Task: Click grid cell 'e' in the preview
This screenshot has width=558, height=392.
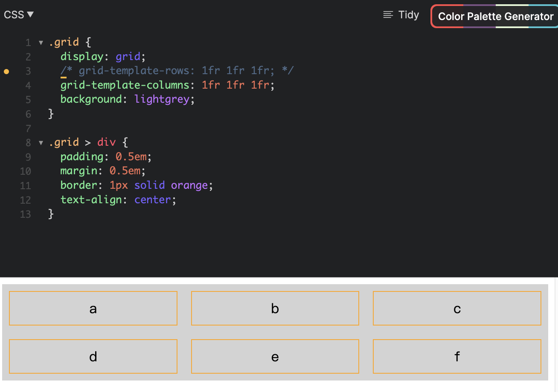Action: click(x=275, y=356)
